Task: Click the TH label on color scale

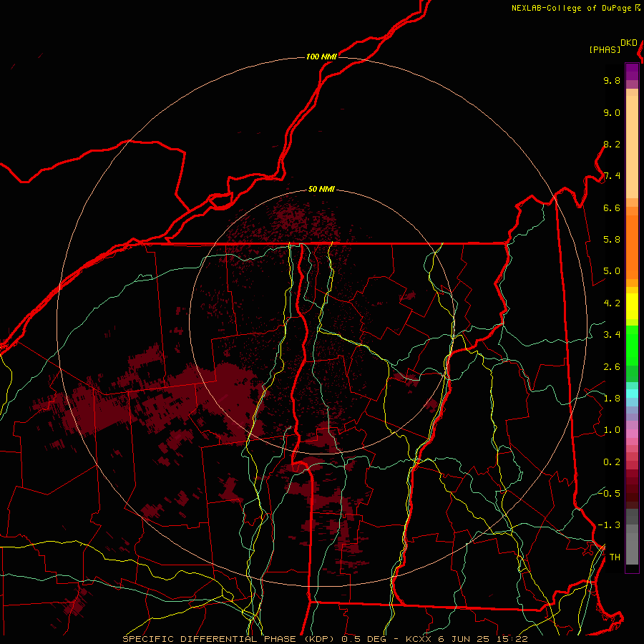Action: [x=615, y=557]
